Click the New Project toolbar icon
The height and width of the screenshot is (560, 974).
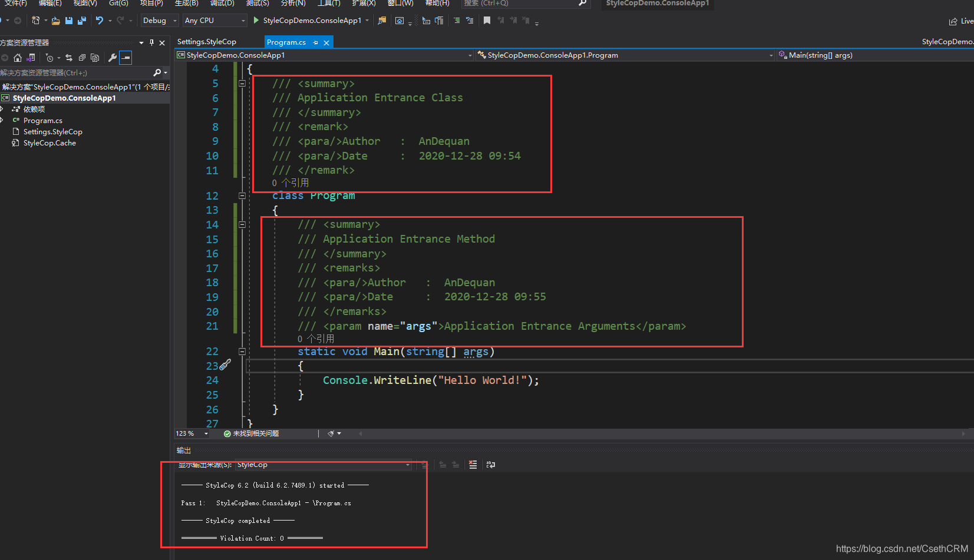pos(36,21)
